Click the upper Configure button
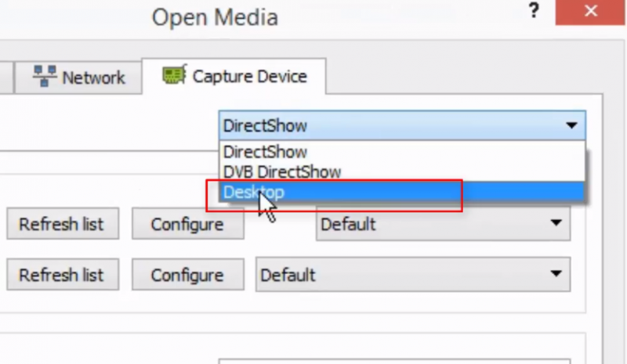 click(187, 225)
